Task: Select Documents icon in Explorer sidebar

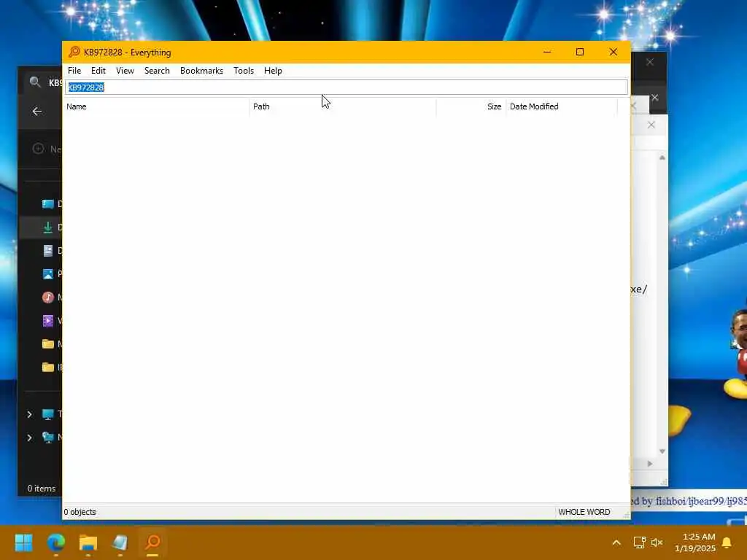Action: click(47, 251)
